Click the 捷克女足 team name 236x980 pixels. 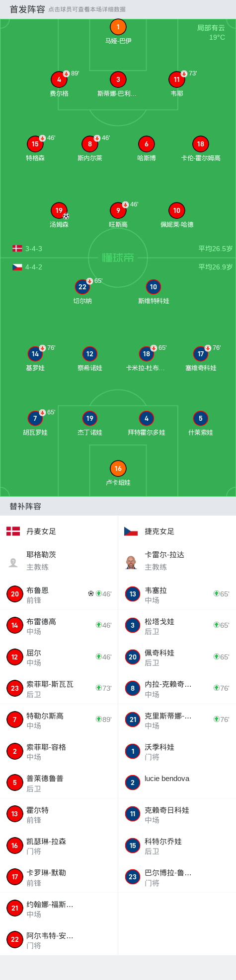159,531
